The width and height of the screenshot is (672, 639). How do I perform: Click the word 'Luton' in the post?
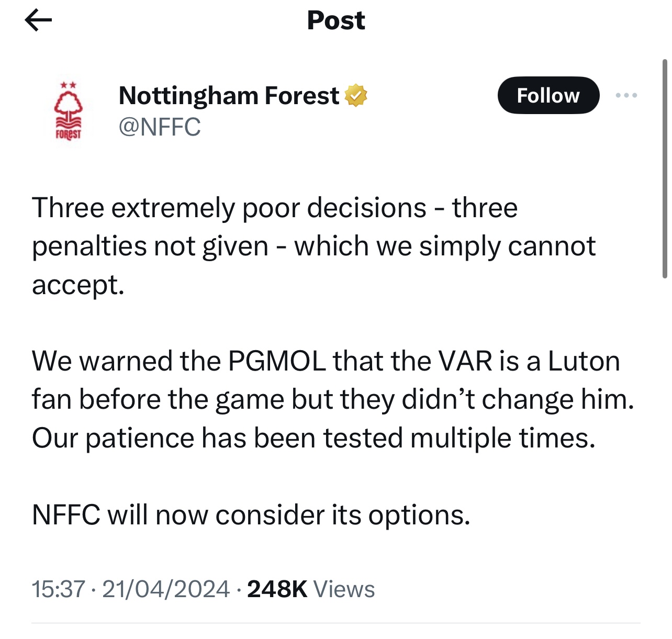pyautogui.click(x=584, y=361)
